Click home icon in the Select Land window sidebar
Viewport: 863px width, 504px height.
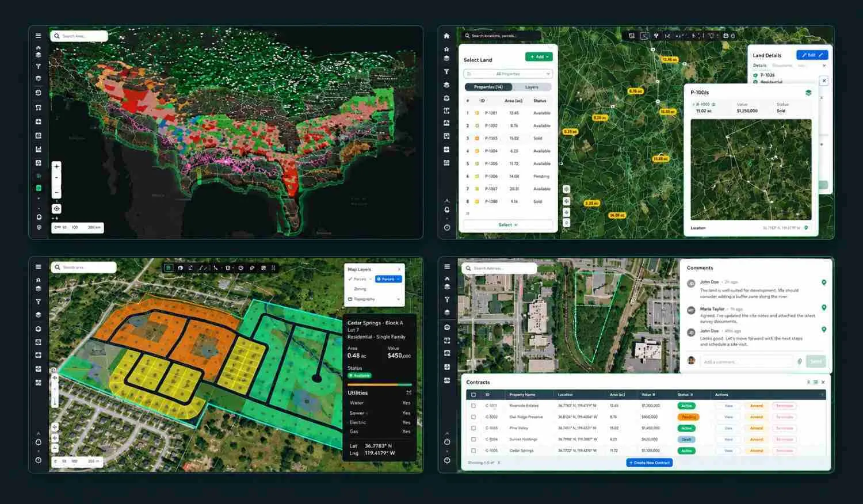coord(446,36)
